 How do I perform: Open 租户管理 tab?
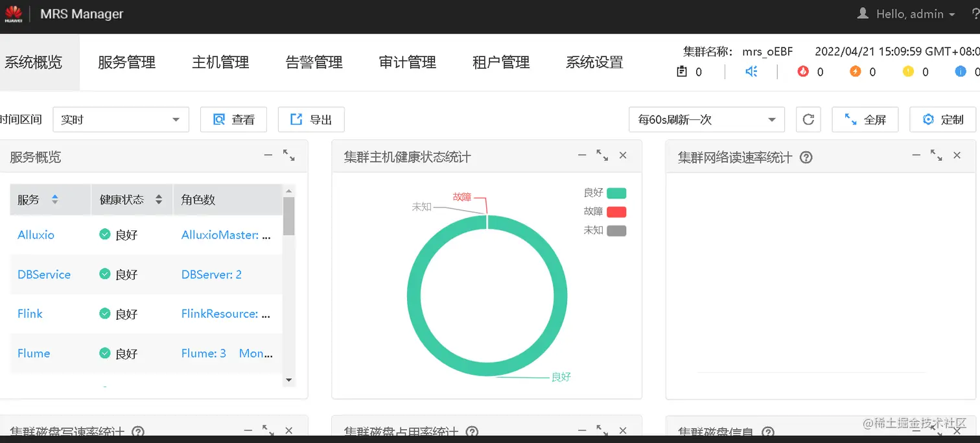(501, 62)
